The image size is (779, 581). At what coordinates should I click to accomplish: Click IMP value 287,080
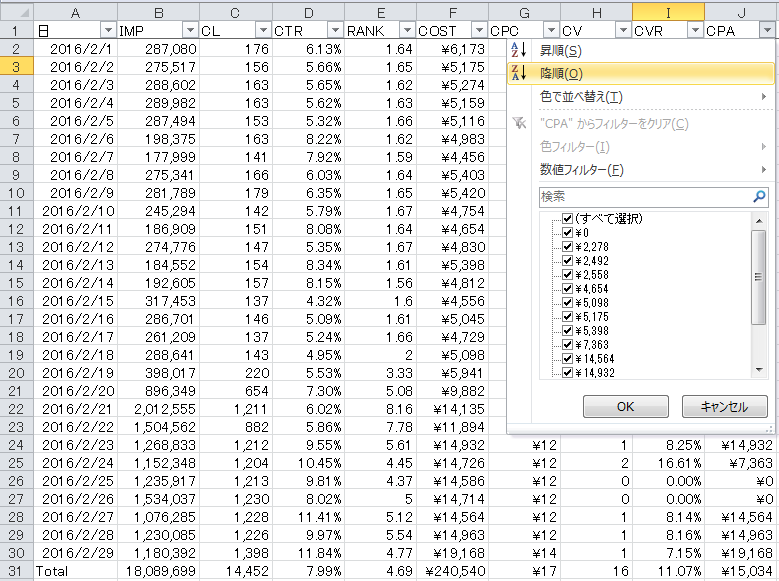point(158,49)
